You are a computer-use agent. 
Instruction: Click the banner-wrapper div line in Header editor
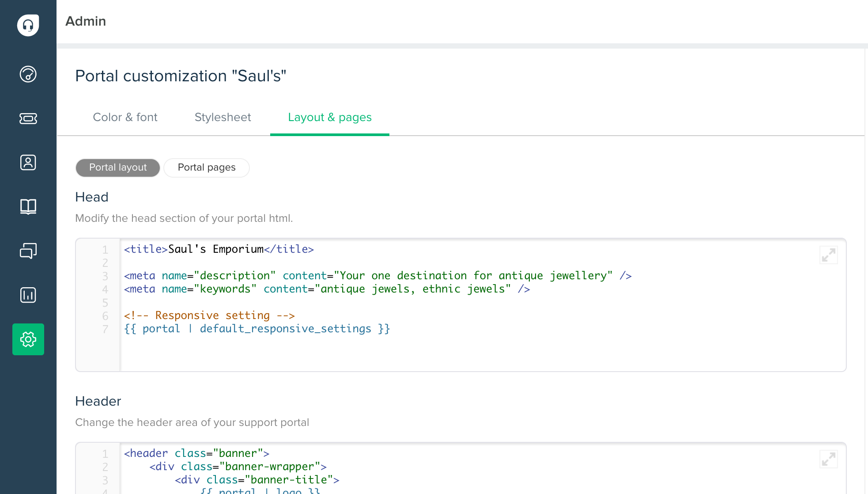pyautogui.click(x=238, y=467)
